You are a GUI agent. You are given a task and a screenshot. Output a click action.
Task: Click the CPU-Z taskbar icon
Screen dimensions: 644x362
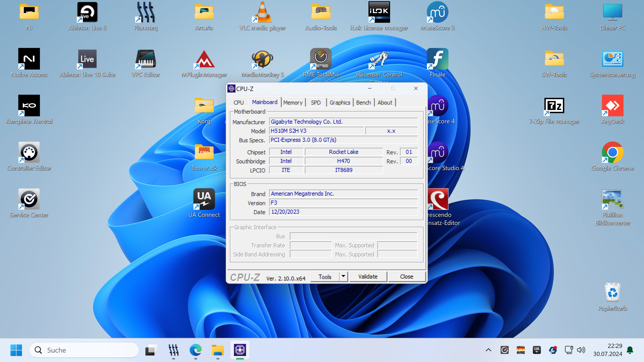point(240,350)
